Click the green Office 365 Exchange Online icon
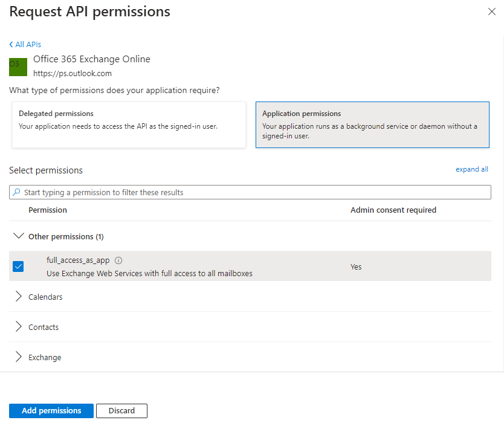The image size is (504, 423). click(x=18, y=67)
